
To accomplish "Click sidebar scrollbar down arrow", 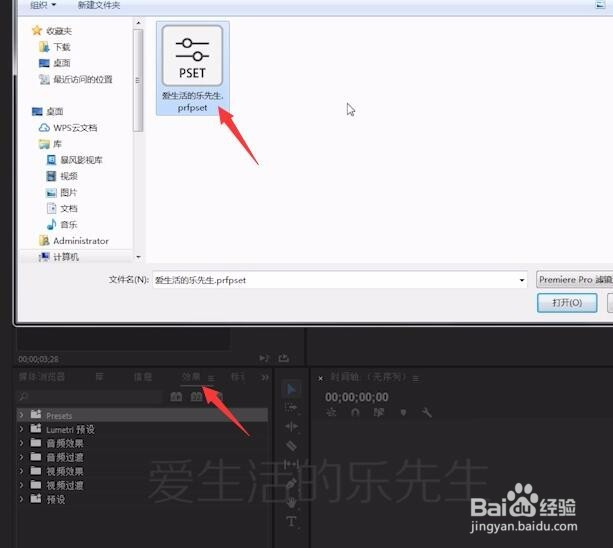I will (138, 257).
